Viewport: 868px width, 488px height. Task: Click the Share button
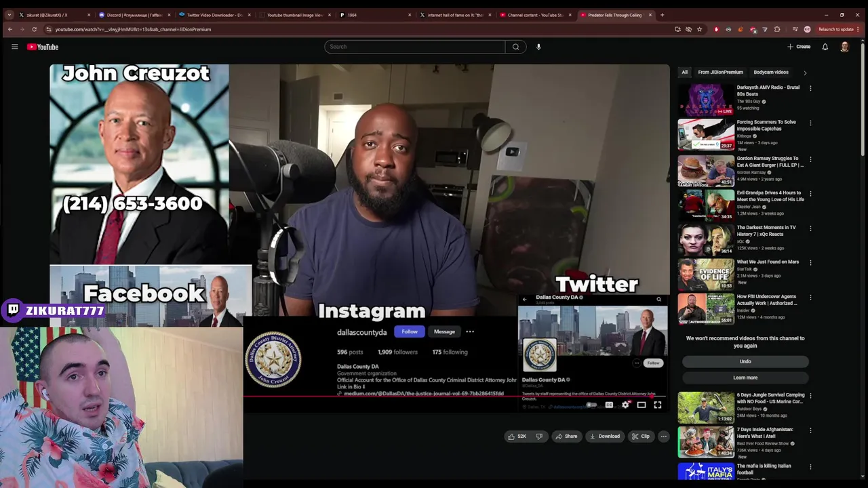pyautogui.click(x=567, y=436)
